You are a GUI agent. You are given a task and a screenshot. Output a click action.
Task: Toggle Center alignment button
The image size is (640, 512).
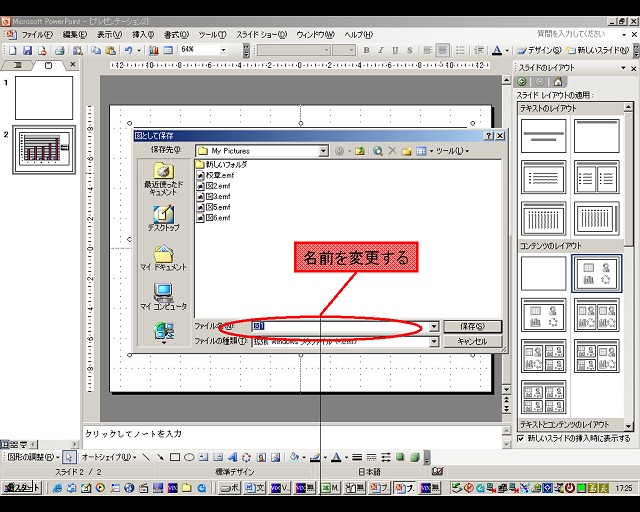442,50
